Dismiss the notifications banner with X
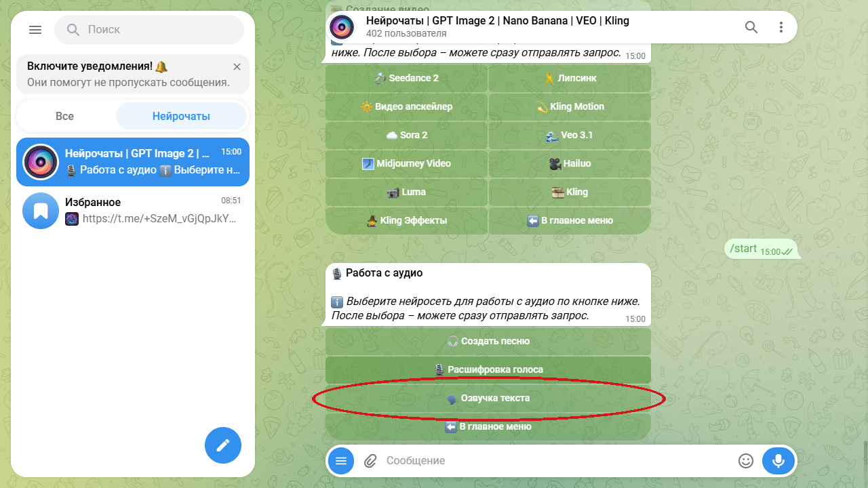The width and height of the screenshot is (868, 488). (x=237, y=66)
